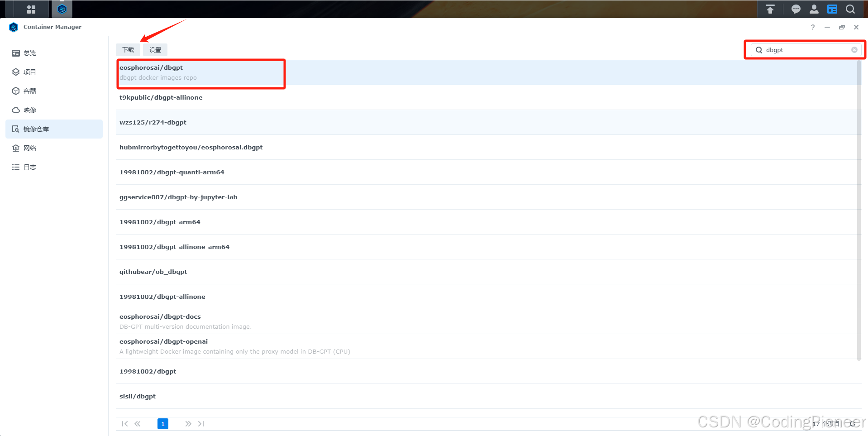Open 映像 images in sidebar

click(x=54, y=110)
